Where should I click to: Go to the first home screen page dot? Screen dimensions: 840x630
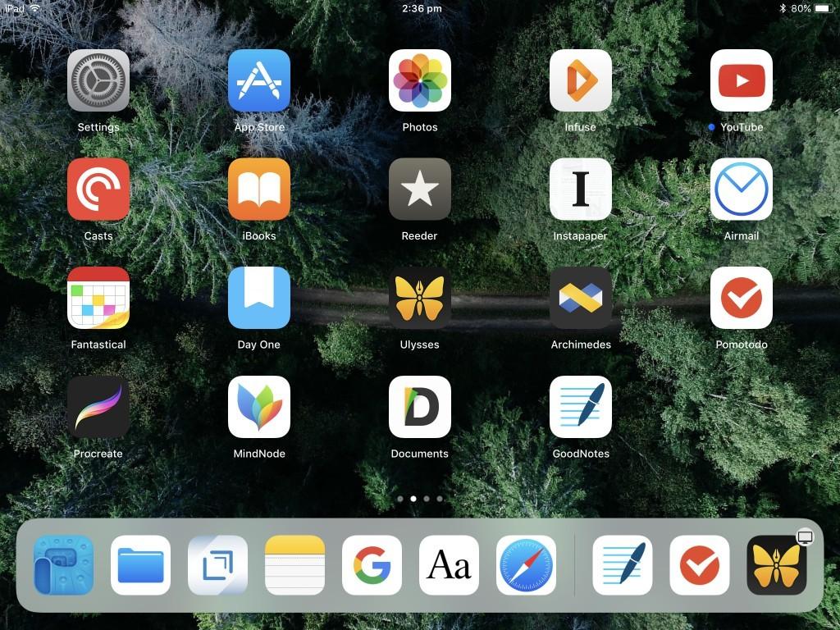click(400, 499)
